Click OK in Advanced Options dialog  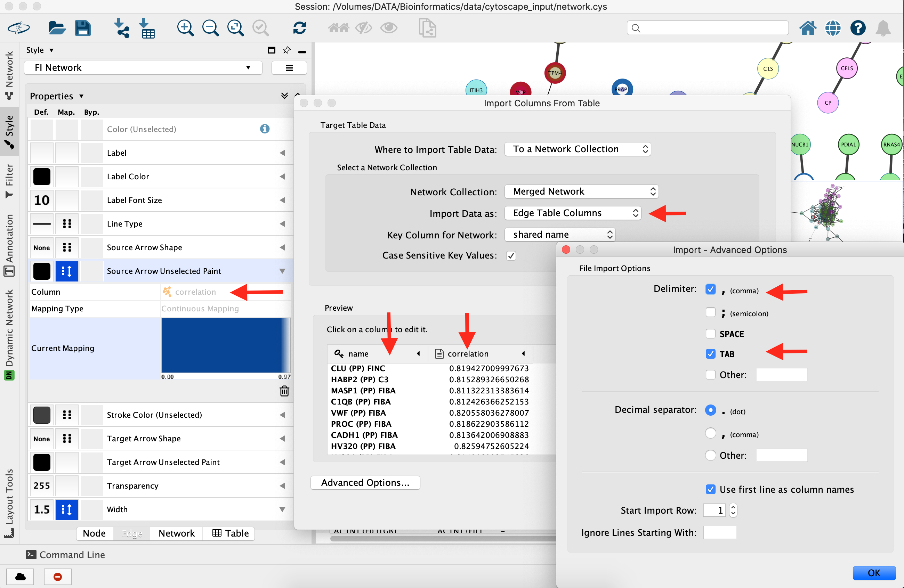pos(874,573)
